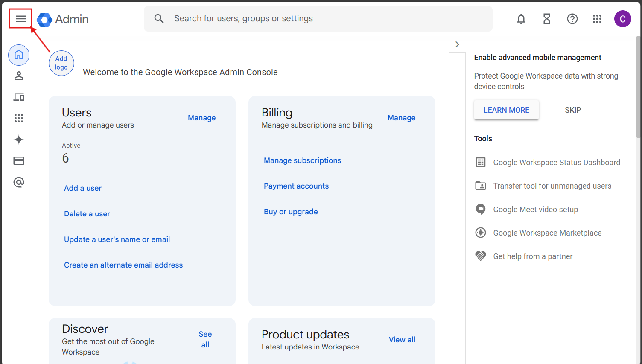This screenshot has height=364, width=642.
Task: Open the notifications bell
Action: coord(521,19)
